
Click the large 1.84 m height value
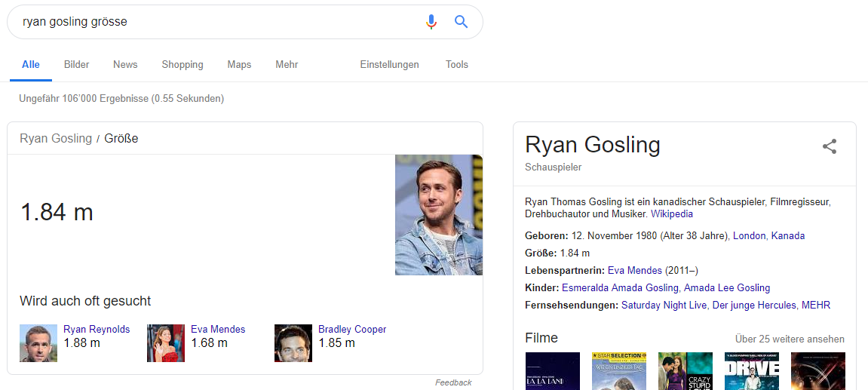pyautogui.click(x=57, y=212)
